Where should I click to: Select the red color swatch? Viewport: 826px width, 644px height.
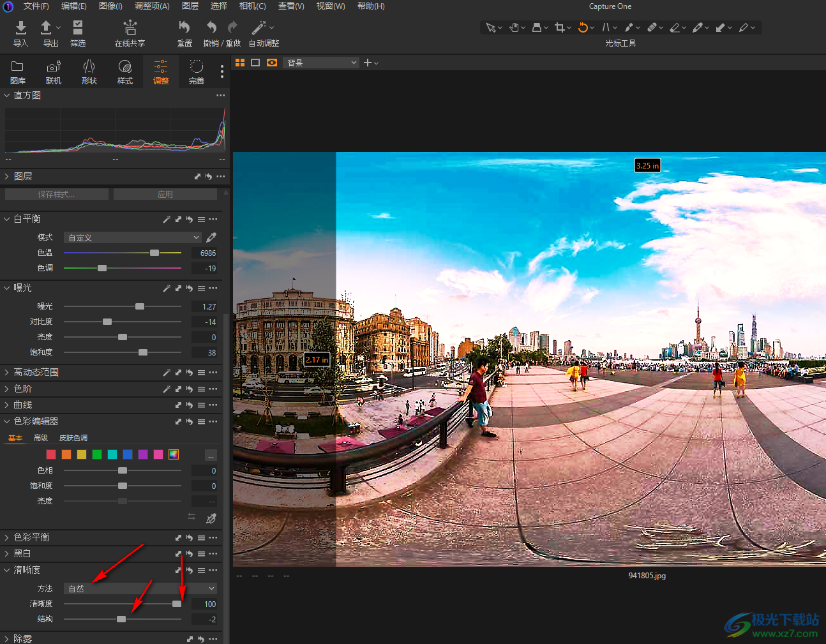[x=51, y=454]
